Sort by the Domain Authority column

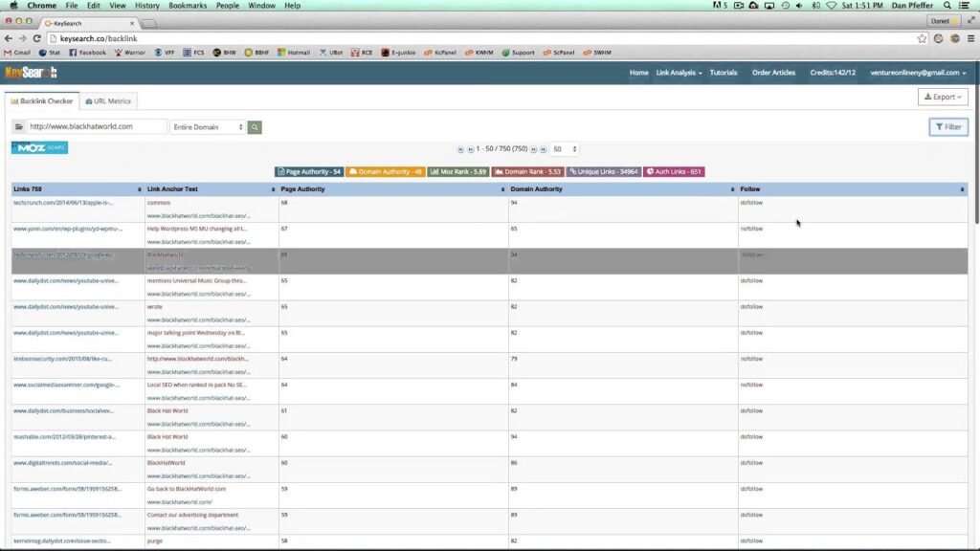tap(622, 189)
